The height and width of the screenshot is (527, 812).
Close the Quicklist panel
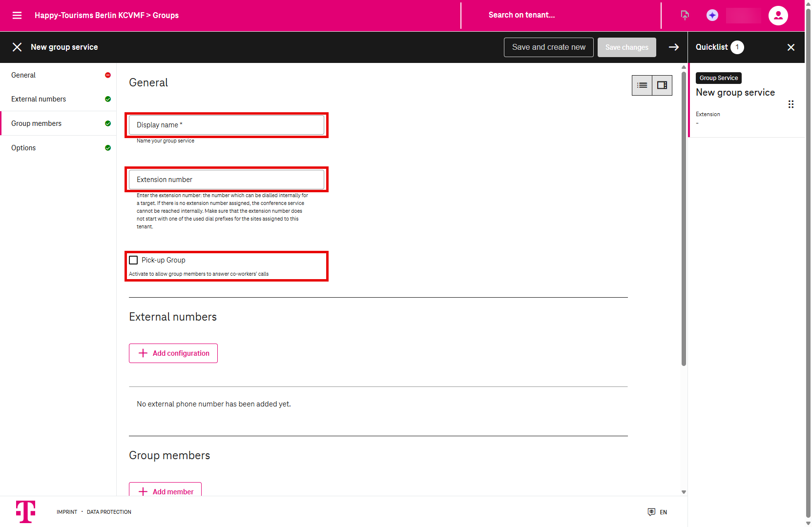pyautogui.click(x=791, y=47)
